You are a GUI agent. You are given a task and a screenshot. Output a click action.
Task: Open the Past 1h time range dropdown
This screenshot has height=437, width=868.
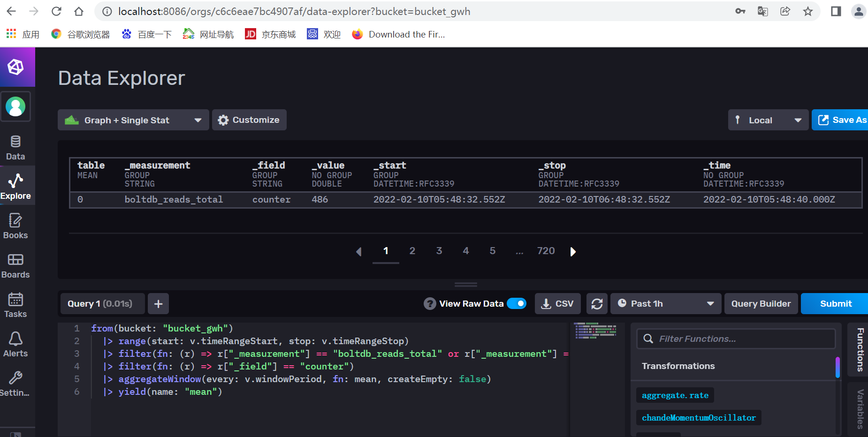point(666,304)
